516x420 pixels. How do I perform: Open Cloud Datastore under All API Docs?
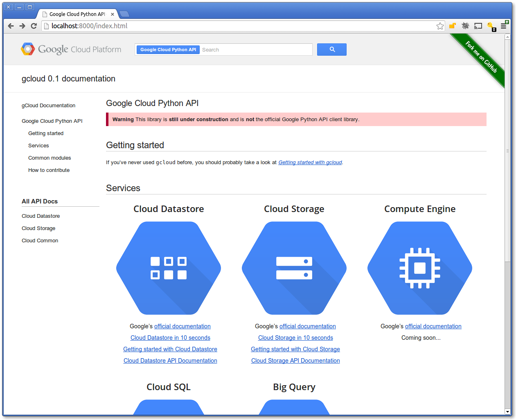coord(41,216)
